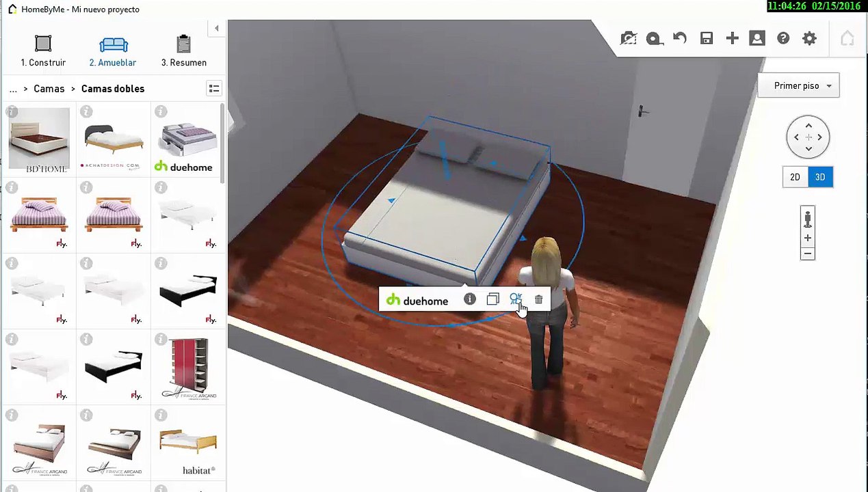Viewport: 868px width, 492px height.
Task: Pan camera up with navigation arrow
Action: (808, 126)
